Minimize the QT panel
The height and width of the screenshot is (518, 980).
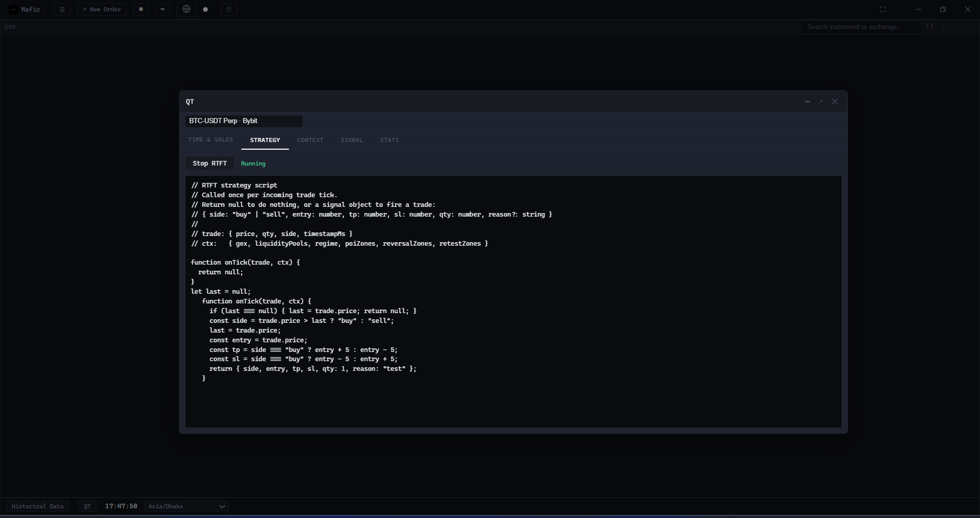pyautogui.click(x=807, y=102)
